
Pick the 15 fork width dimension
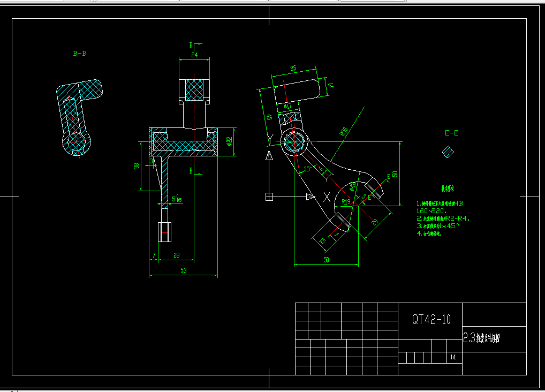tap(322, 240)
